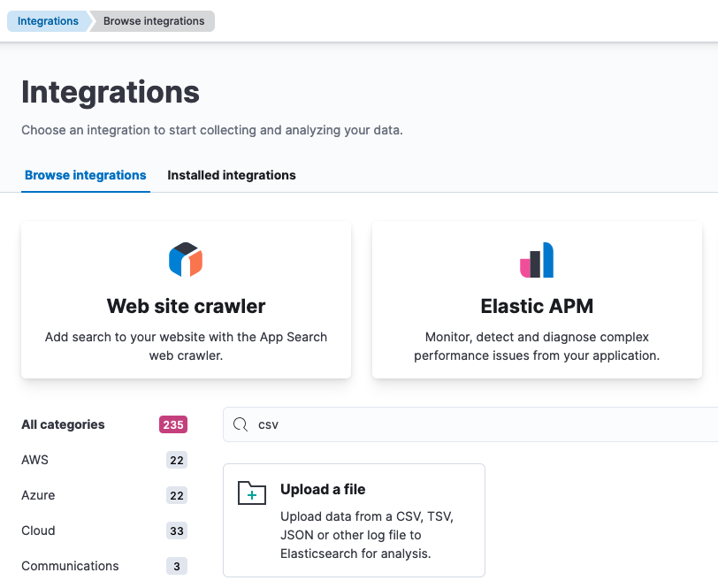
Task: Click the search magnifier icon
Action: point(241,424)
